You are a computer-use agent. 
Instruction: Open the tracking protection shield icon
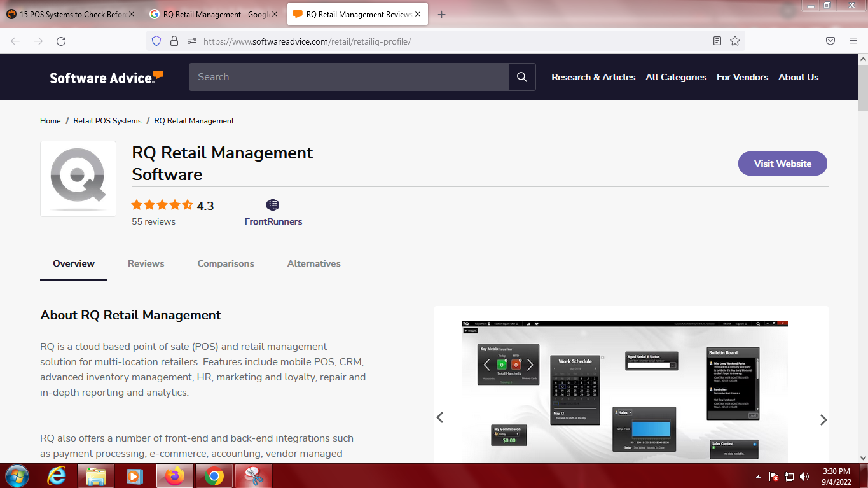click(156, 41)
